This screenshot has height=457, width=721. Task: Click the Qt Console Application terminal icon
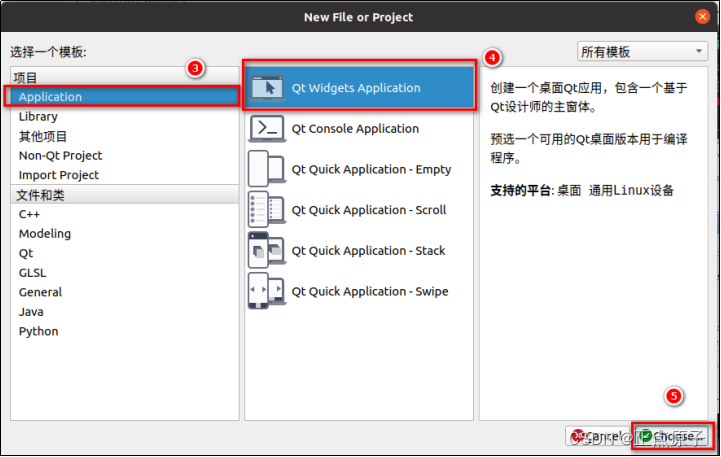[x=267, y=128]
